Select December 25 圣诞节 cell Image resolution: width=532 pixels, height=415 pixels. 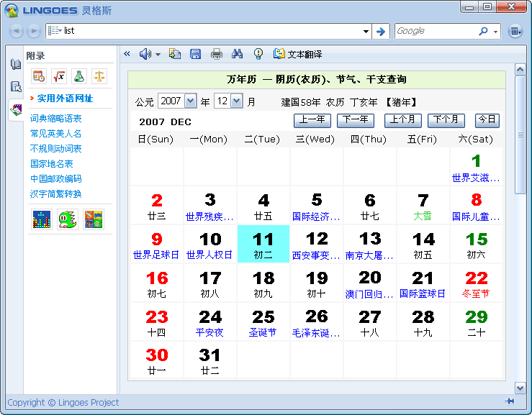click(263, 322)
